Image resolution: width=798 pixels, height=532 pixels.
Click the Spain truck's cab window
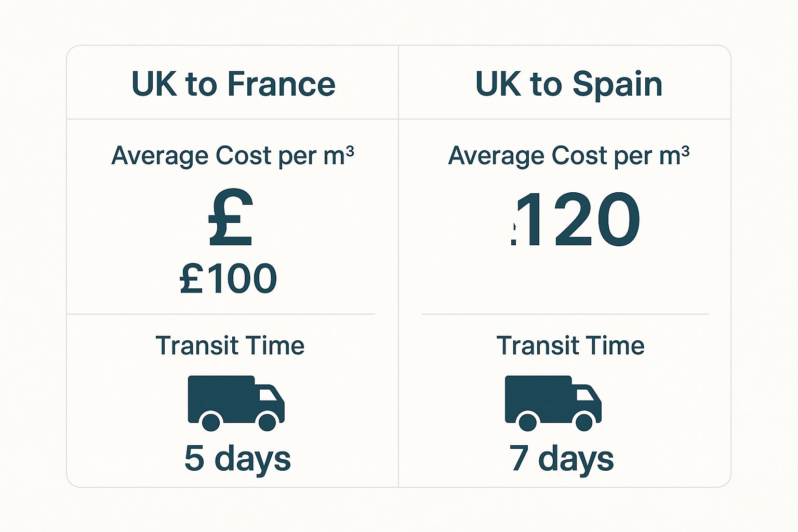click(586, 395)
